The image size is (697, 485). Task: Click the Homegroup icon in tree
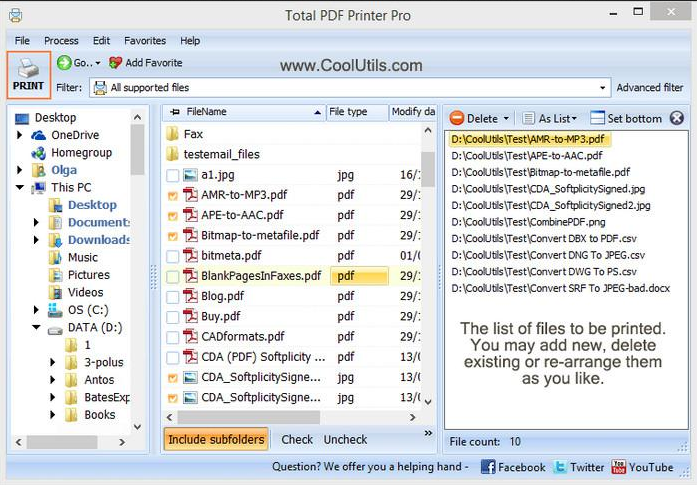(39, 153)
